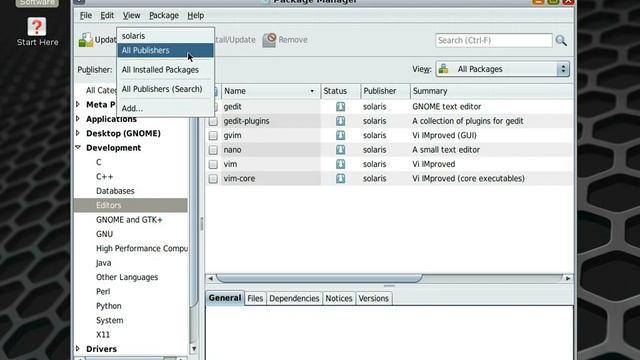Select the System category under Development
The width and height of the screenshot is (640, 360).
point(110,320)
